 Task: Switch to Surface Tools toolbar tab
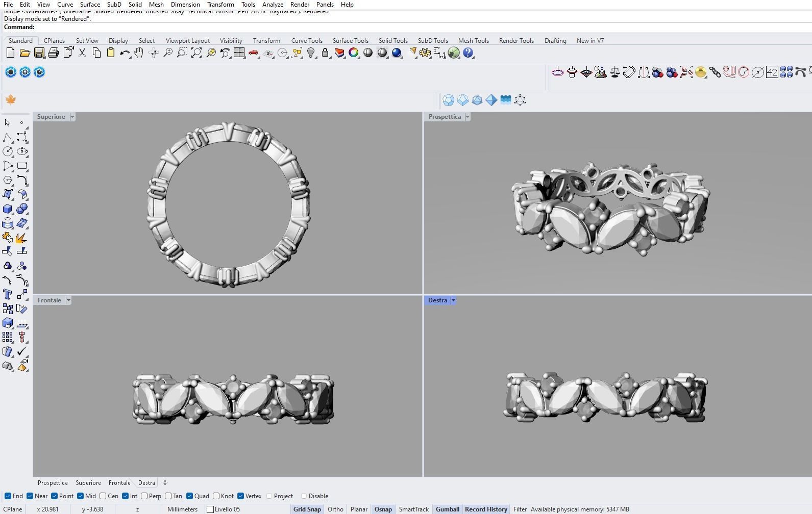[x=350, y=41]
